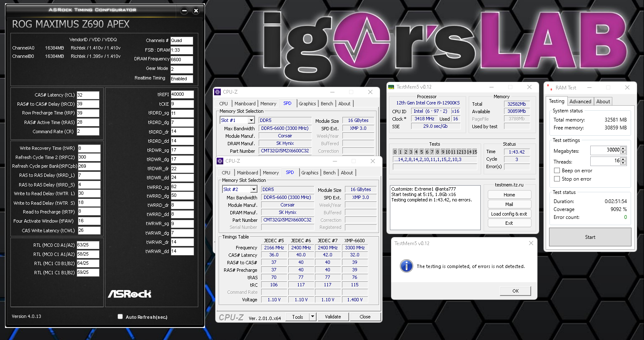The width and height of the screenshot is (644, 340).
Task: Click the tWRWR_dd field
Action: 182,251
